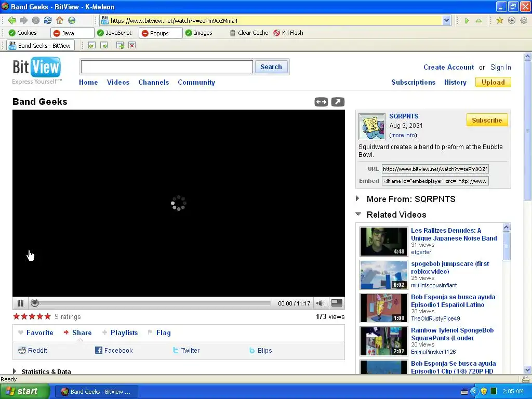
Task: Open the Subscriptions link
Action: tap(413, 82)
